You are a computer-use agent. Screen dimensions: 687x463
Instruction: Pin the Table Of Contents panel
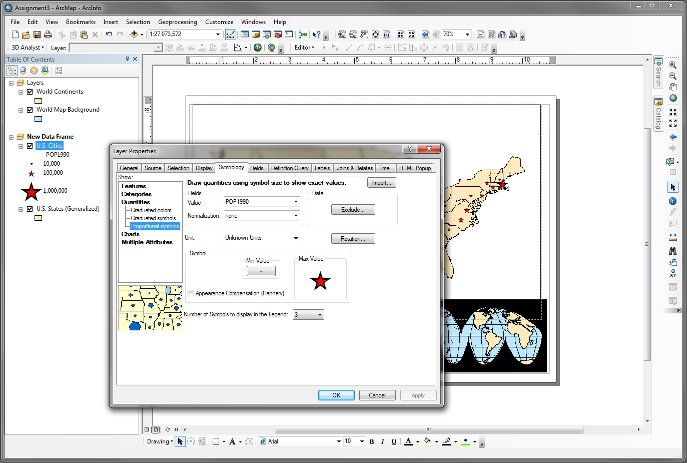tap(127, 59)
